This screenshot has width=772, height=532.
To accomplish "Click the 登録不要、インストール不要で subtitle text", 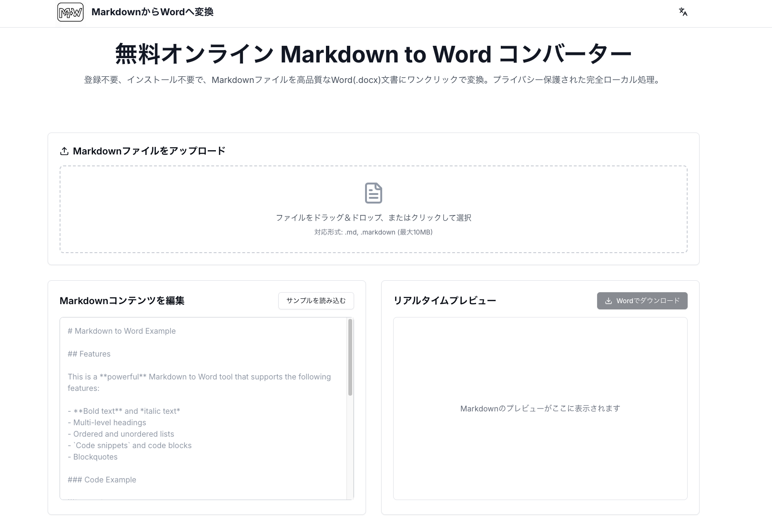I will coord(373,80).
